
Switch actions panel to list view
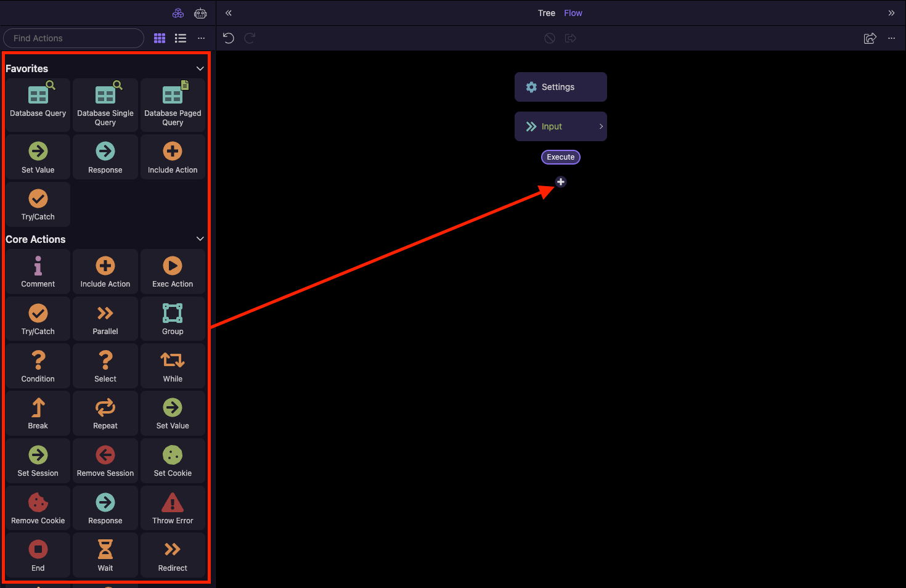[181, 38]
